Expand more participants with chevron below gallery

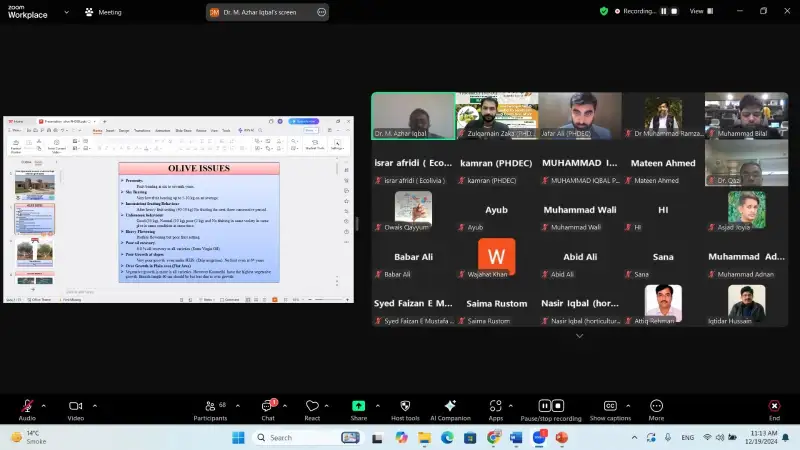tap(579, 336)
